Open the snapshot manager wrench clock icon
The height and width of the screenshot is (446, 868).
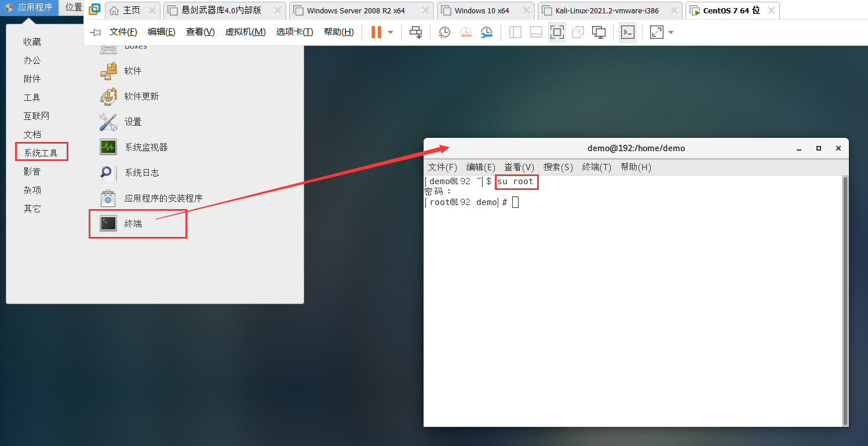487,32
